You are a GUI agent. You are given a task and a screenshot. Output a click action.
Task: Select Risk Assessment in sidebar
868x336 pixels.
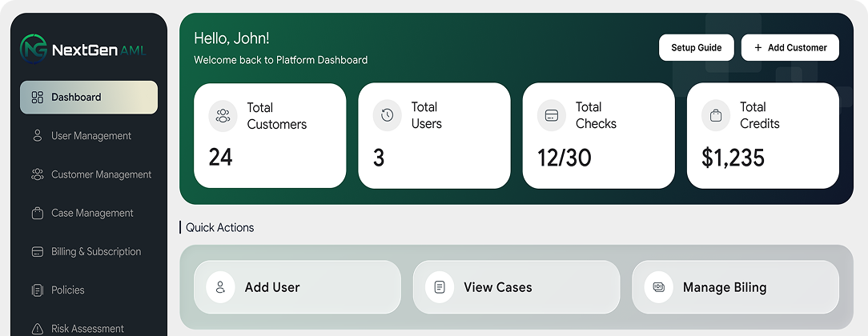(89, 329)
